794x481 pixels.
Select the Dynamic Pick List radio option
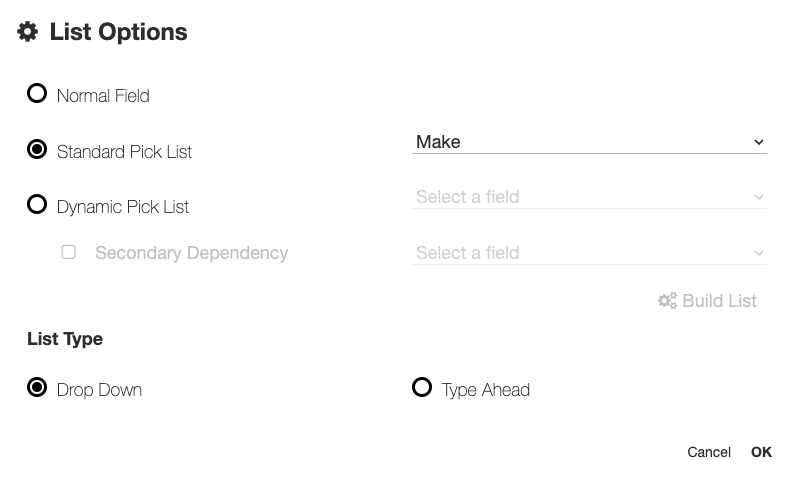coord(37,205)
